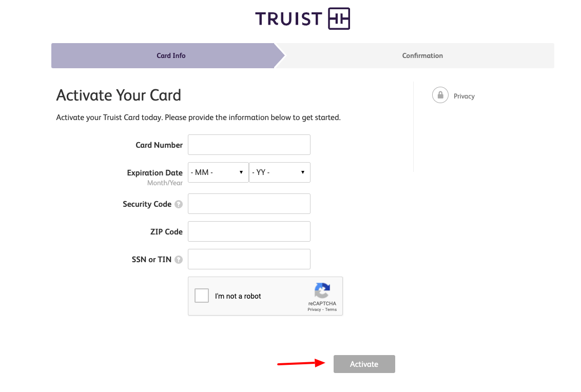This screenshot has height=392, width=581.
Task: Click the question mark next to SSN label
Action: click(178, 259)
